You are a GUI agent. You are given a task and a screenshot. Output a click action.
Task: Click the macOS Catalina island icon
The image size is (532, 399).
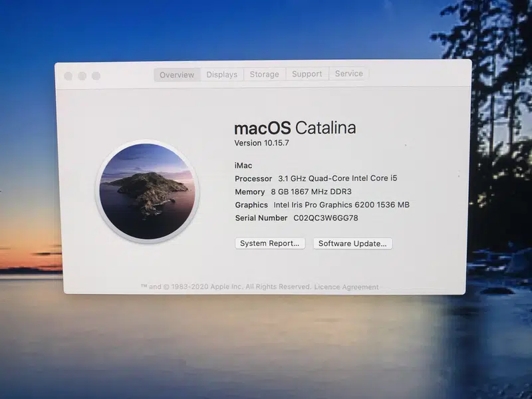pyautogui.click(x=147, y=192)
